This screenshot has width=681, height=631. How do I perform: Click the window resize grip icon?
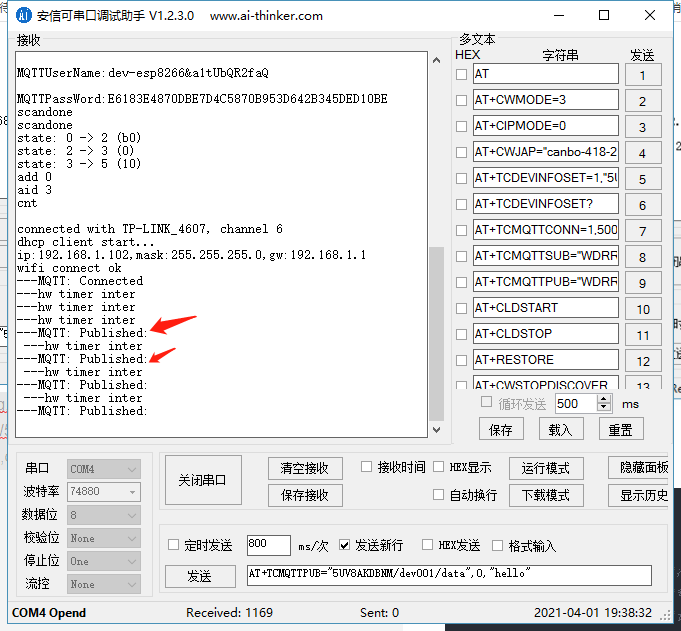tap(667, 615)
